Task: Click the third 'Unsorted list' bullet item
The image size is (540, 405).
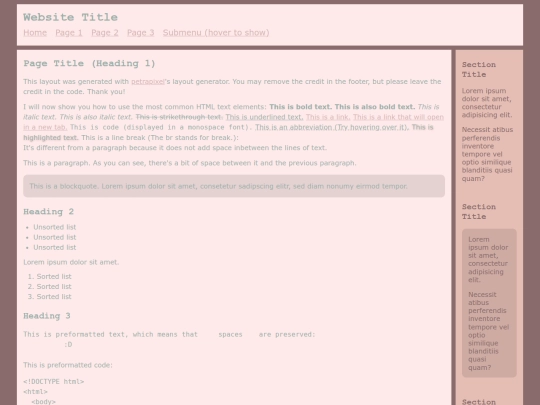Action: 54,247
